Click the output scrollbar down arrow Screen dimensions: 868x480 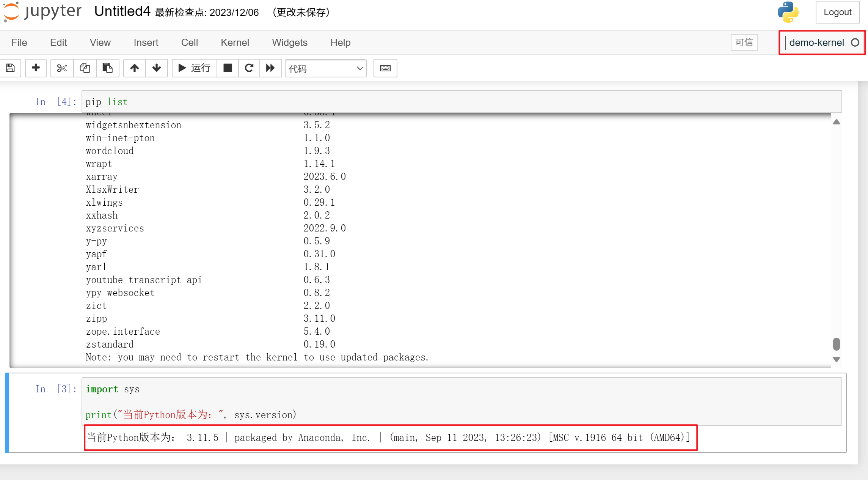[x=837, y=359]
